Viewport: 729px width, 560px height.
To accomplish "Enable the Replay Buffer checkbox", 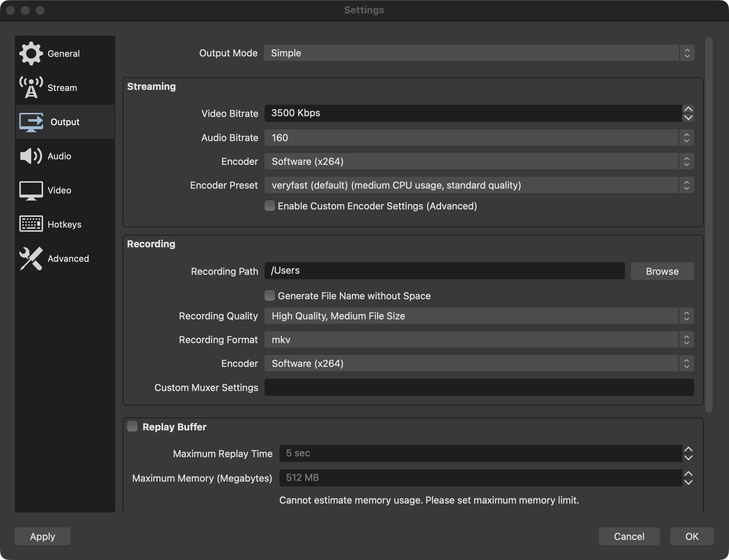I will click(132, 426).
